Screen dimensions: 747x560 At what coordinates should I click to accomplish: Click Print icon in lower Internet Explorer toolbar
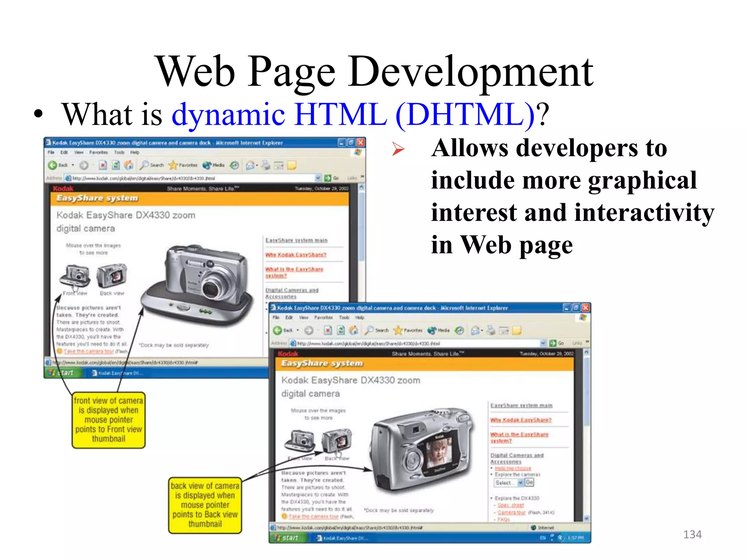click(x=491, y=330)
